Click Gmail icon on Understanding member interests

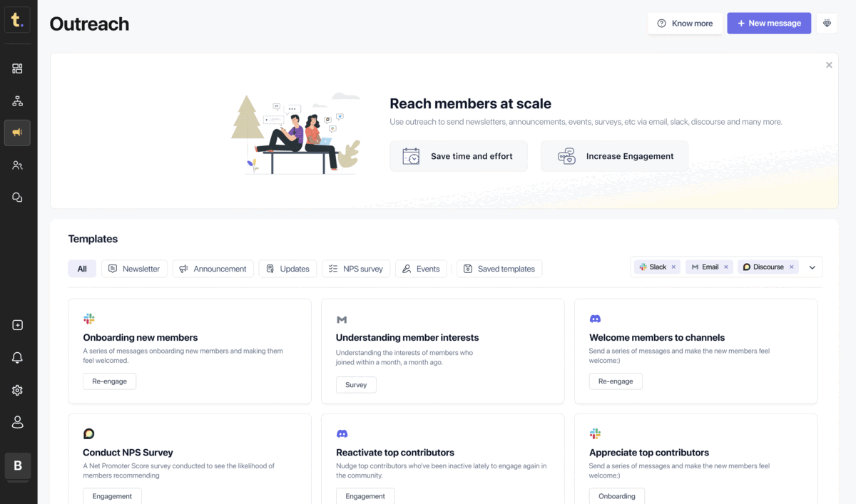pyautogui.click(x=342, y=319)
